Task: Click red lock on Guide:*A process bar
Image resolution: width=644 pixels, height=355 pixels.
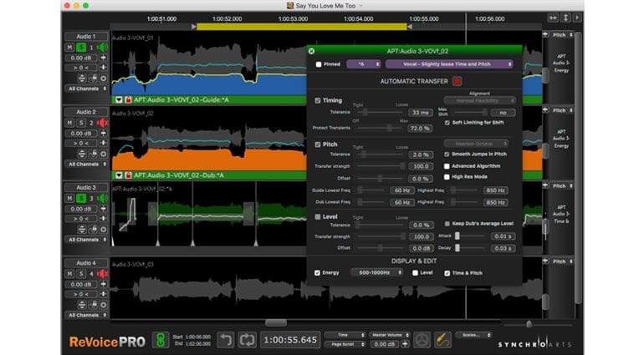Action: pos(128,99)
